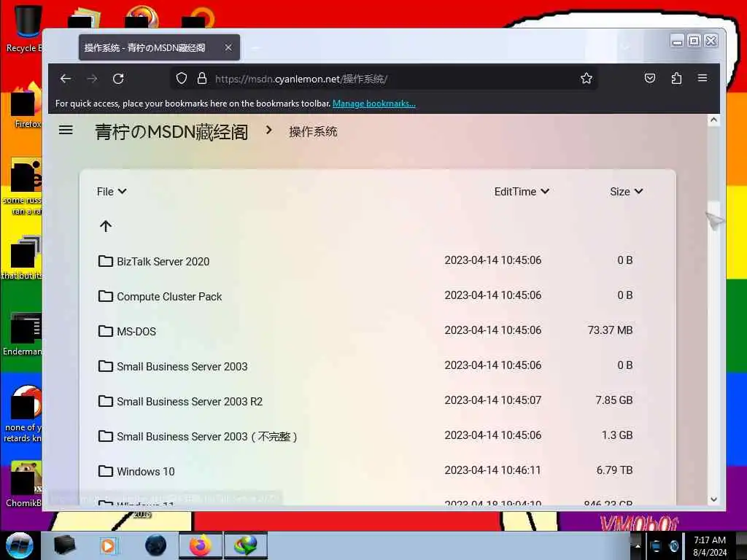Reload the current page
This screenshot has width=747, height=560.
[x=119, y=79]
